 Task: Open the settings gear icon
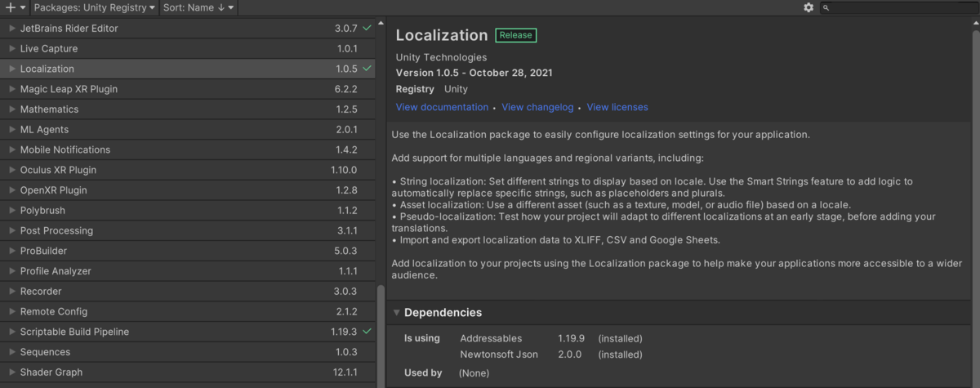(x=808, y=7)
